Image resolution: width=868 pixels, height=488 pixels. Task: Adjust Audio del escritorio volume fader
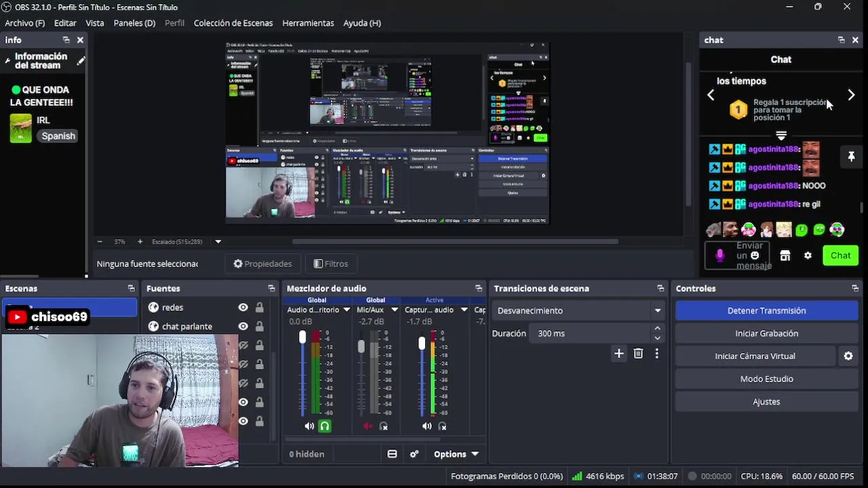[302, 337]
